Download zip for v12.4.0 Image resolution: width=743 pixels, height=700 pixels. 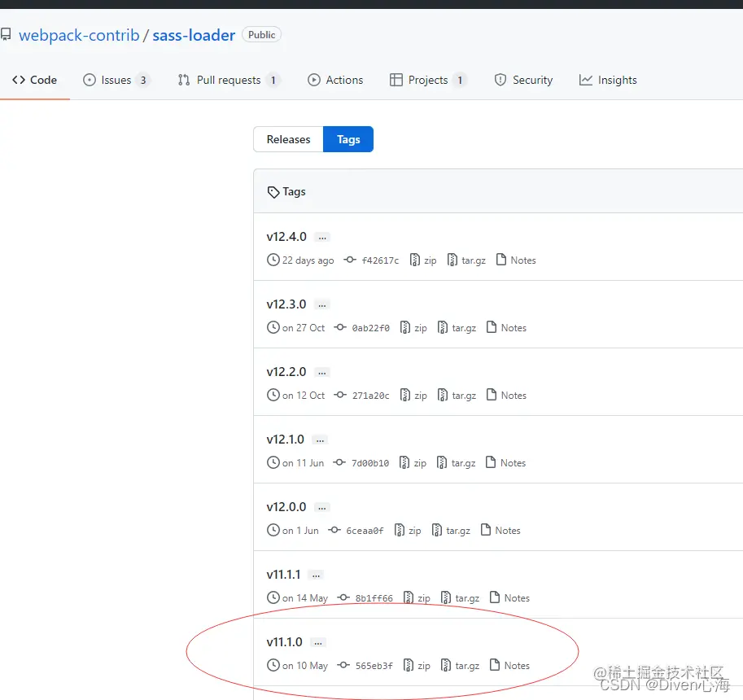[x=423, y=260]
